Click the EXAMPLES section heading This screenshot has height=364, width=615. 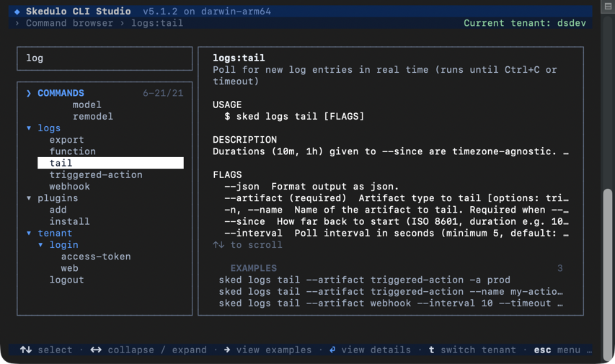pyautogui.click(x=253, y=268)
